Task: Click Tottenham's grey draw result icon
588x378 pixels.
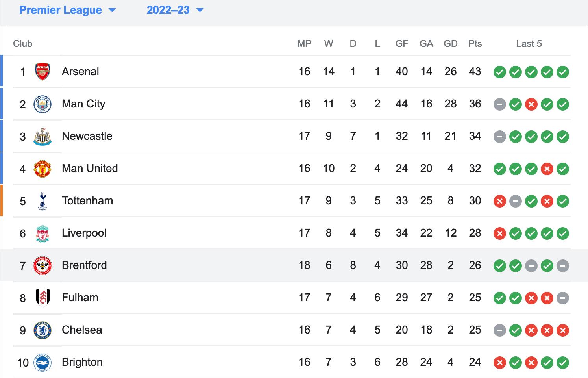Action: [516, 201]
